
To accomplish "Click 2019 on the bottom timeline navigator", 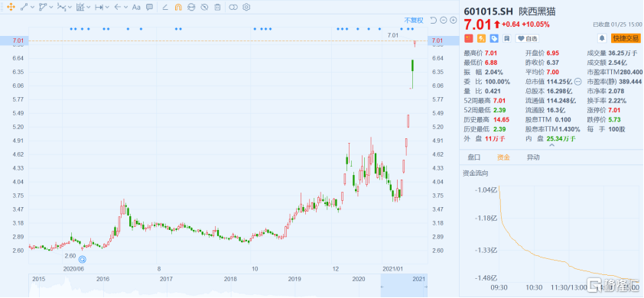I will coord(294,280).
